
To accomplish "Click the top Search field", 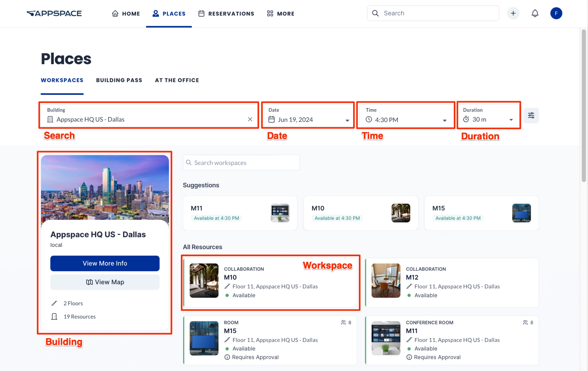I will click(x=433, y=13).
